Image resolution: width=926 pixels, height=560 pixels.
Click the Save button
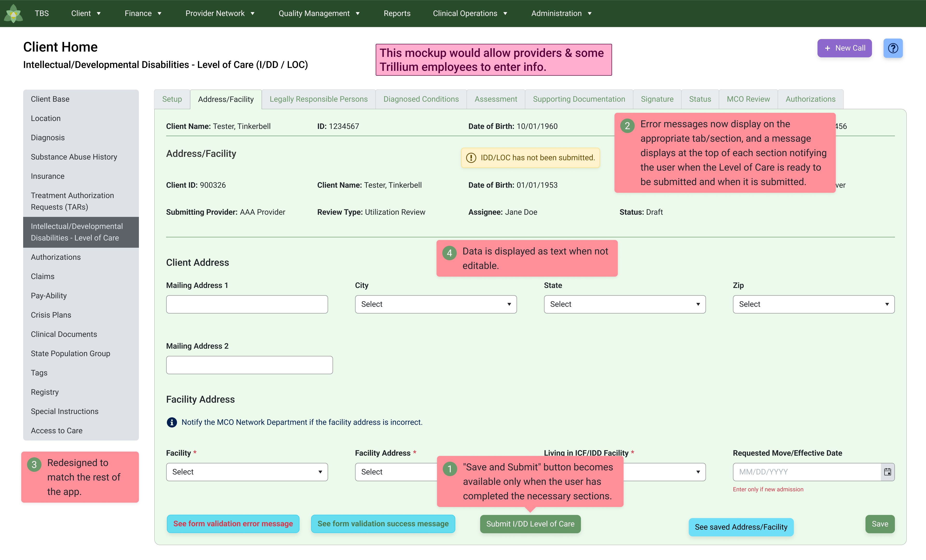point(880,524)
